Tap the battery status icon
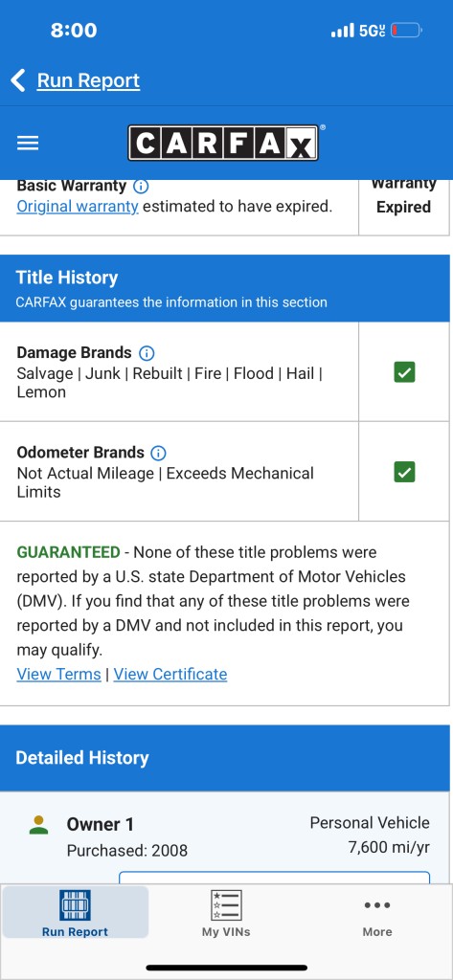This screenshot has width=453, height=980. click(x=407, y=30)
